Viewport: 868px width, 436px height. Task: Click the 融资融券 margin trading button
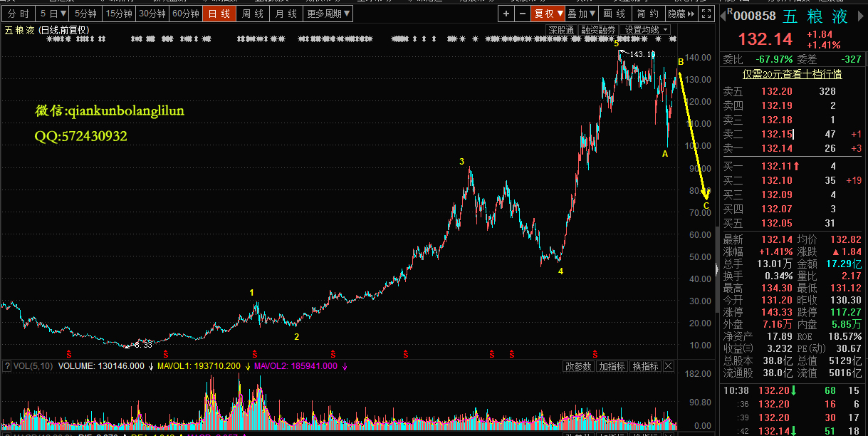[598, 29]
